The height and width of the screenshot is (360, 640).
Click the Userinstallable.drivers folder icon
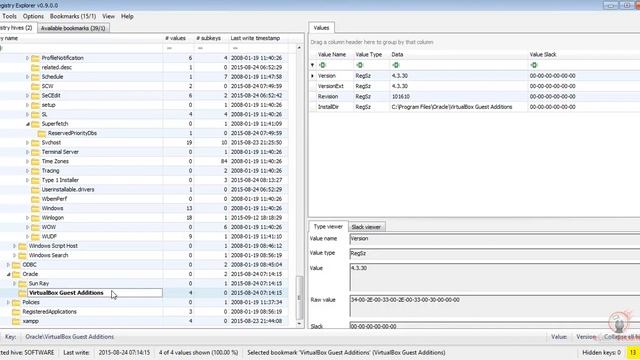click(x=36, y=189)
